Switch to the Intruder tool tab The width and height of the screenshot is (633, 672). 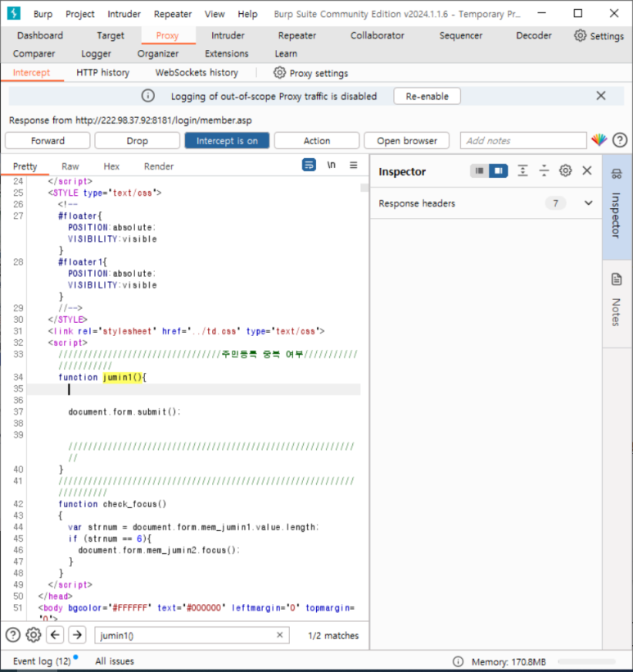(x=228, y=35)
